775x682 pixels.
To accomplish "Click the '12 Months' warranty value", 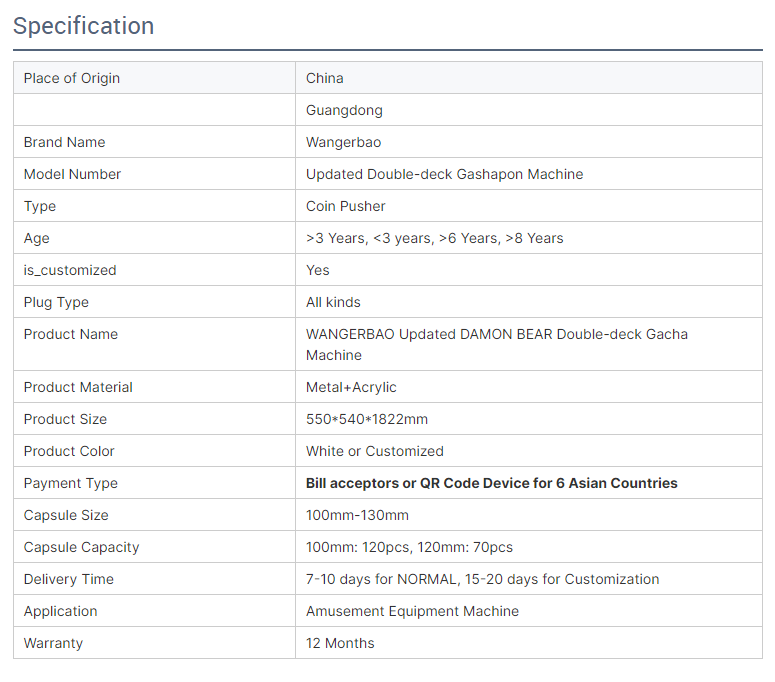I will (340, 643).
